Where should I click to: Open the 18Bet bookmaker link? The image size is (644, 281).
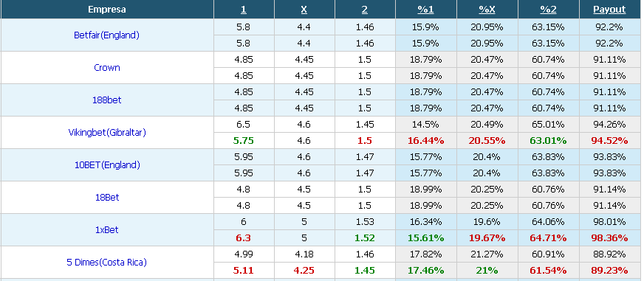(107, 198)
